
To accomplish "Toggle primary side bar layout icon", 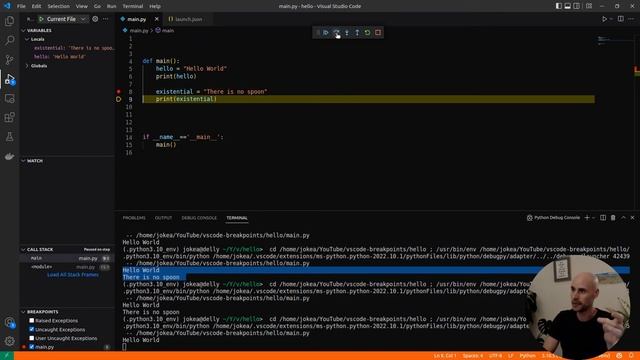I will [558, 6].
